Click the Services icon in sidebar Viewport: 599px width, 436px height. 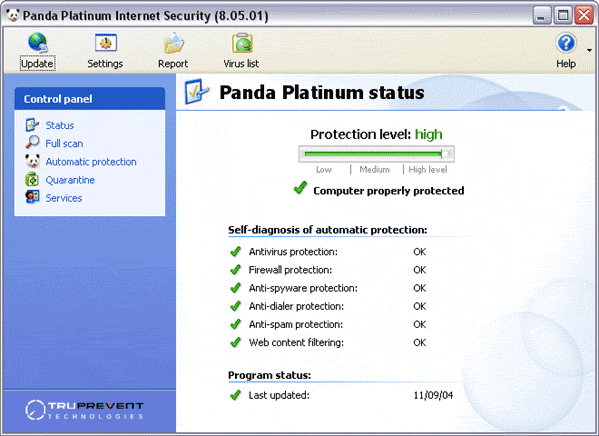(32, 197)
